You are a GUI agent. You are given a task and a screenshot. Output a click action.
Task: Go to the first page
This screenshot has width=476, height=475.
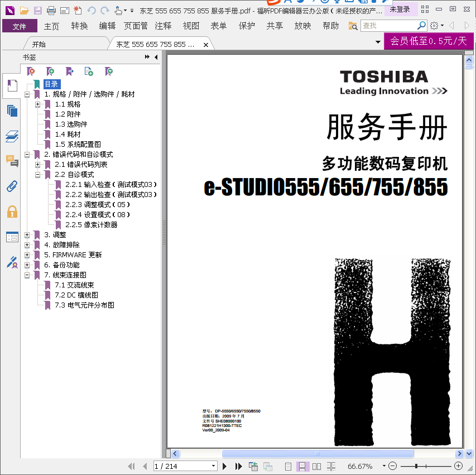pyautogui.click(x=131, y=466)
